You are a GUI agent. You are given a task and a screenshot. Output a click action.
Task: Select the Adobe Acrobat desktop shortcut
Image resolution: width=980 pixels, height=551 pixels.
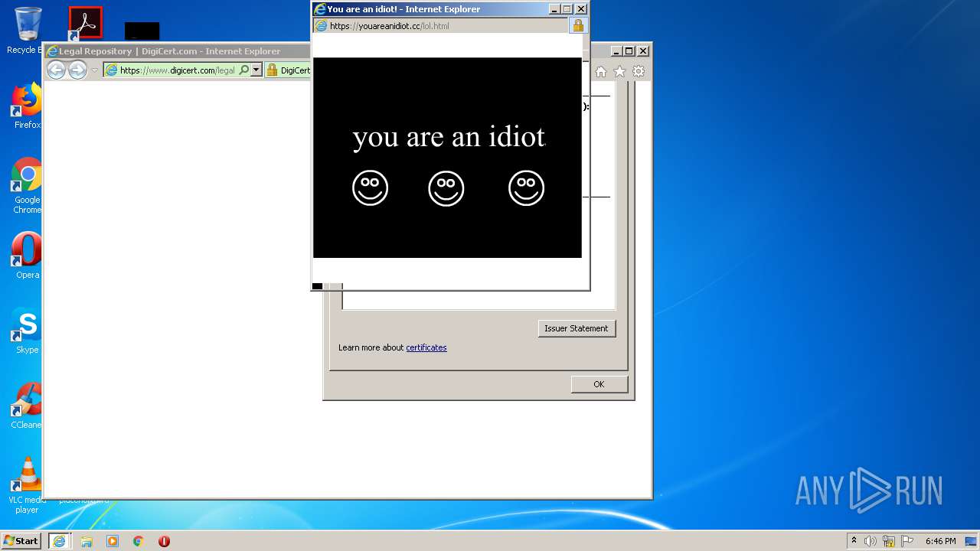tap(85, 23)
